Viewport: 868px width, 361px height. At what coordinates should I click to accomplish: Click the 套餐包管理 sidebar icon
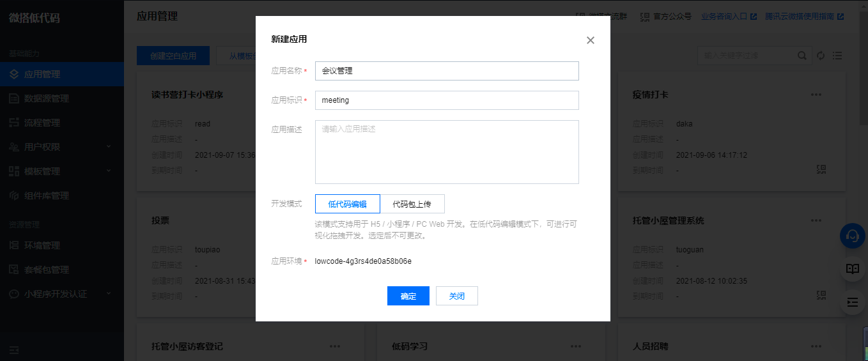pos(14,270)
